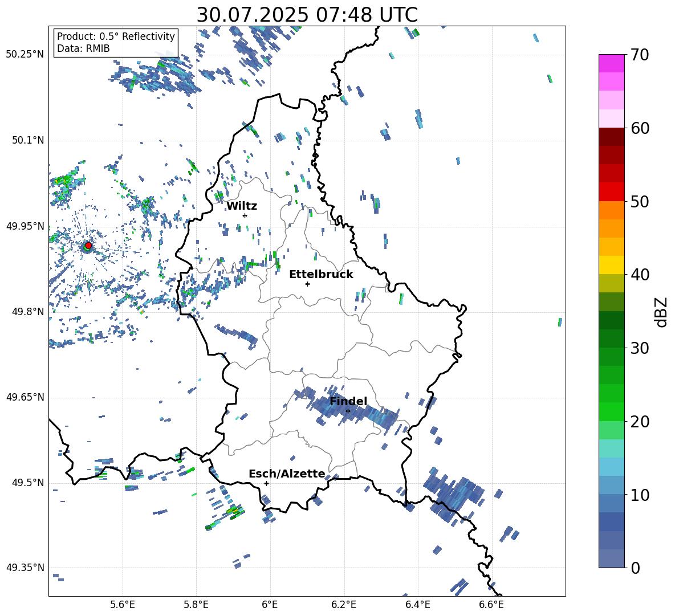Click the timestamp title 30.07.2025 07:48 UTC
675x616 pixels.
pos(307,15)
